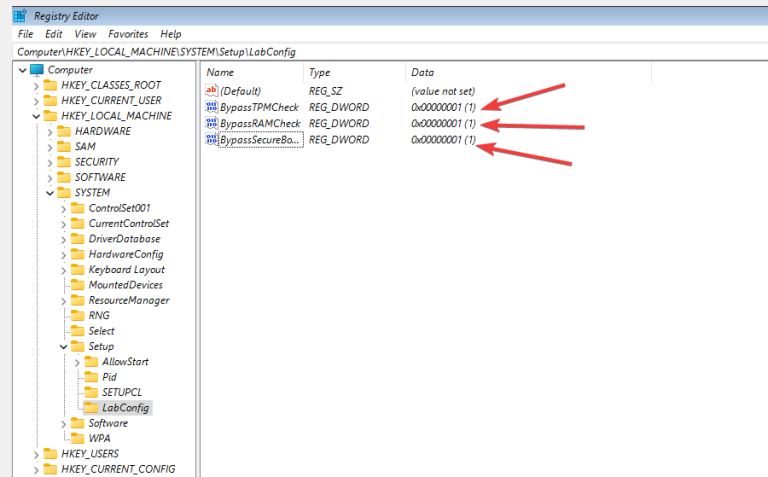Viewport: 768px width, 477px height.
Task: Collapse the Setup key chevron
Action: tap(63, 347)
